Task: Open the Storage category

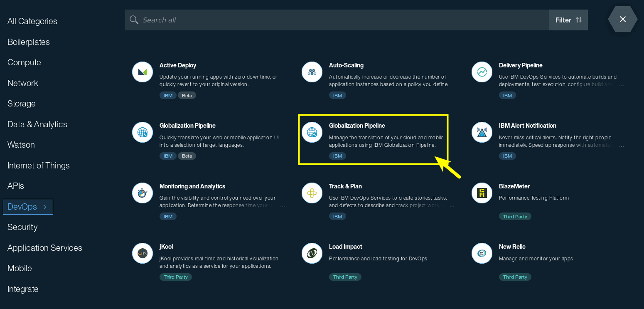Action: pyautogui.click(x=22, y=104)
